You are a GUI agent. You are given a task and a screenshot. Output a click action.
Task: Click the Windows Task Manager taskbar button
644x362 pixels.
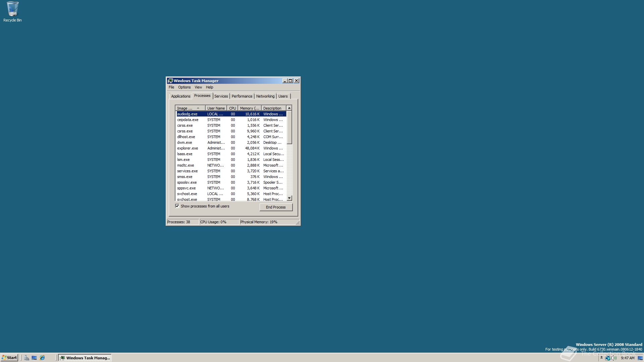coord(85,358)
